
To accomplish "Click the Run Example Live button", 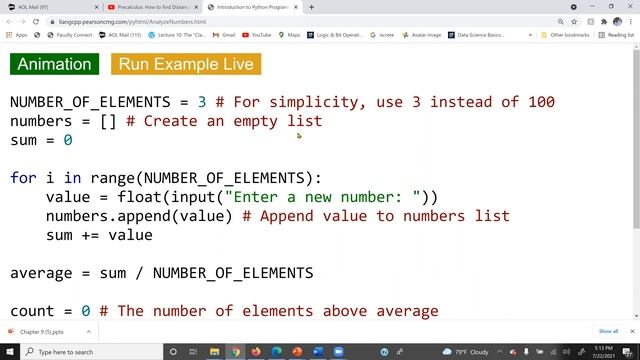I will click(186, 64).
